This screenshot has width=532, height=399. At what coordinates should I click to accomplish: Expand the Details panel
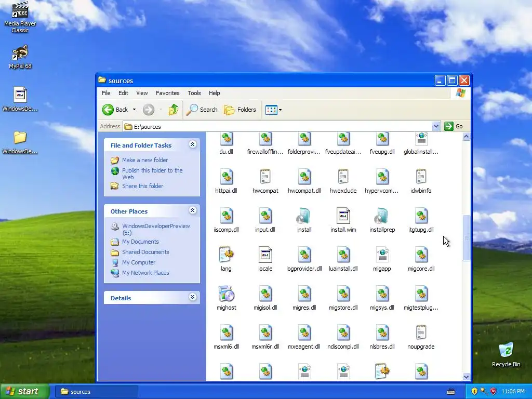tap(192, 297)
